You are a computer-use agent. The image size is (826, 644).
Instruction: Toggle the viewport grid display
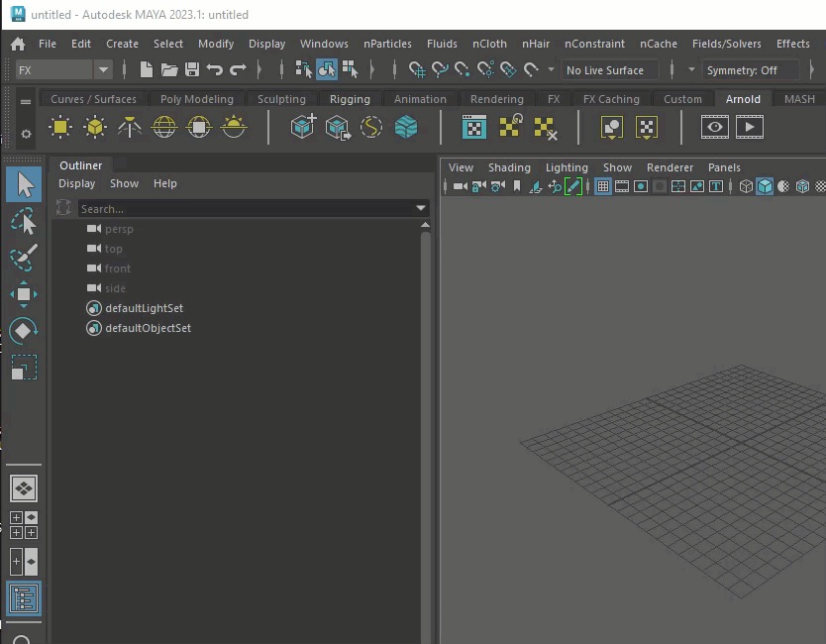point(600,186)
